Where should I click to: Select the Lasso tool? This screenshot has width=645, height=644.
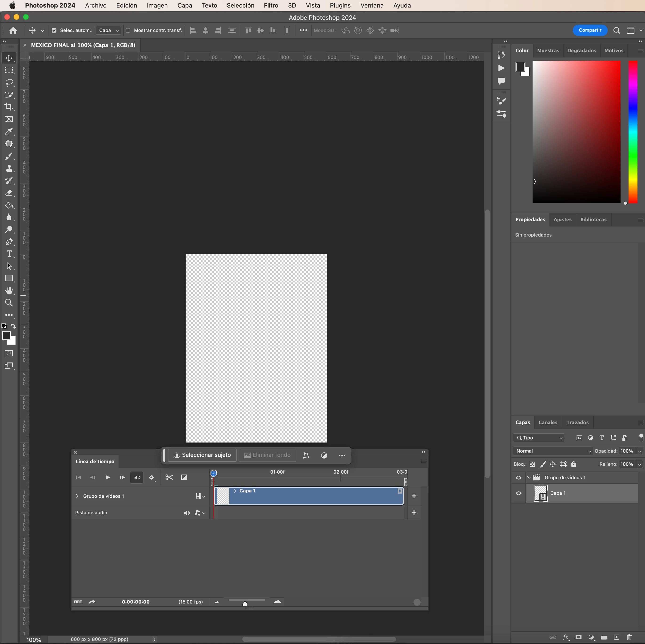[x=9, y=83]
